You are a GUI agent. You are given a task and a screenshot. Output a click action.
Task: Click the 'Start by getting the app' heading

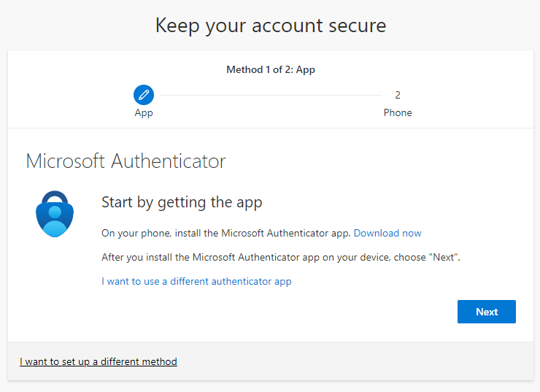click(x=182, y=202)
